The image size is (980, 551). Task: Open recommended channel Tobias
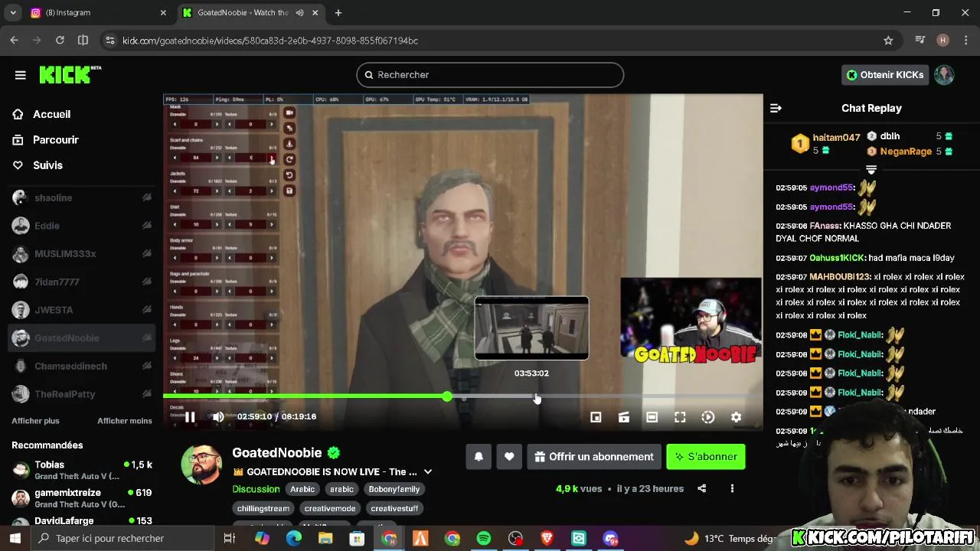82,470
